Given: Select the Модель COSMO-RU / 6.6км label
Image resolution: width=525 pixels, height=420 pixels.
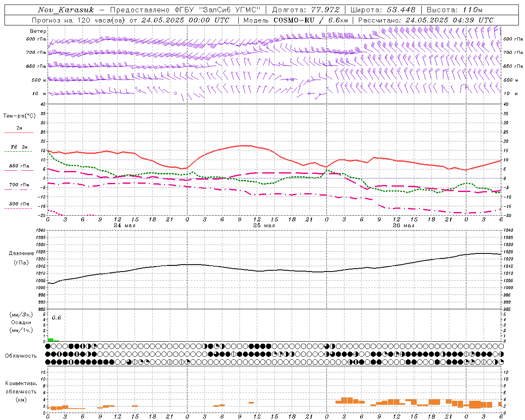Looking at the screenshot, I should pos(296,20).
